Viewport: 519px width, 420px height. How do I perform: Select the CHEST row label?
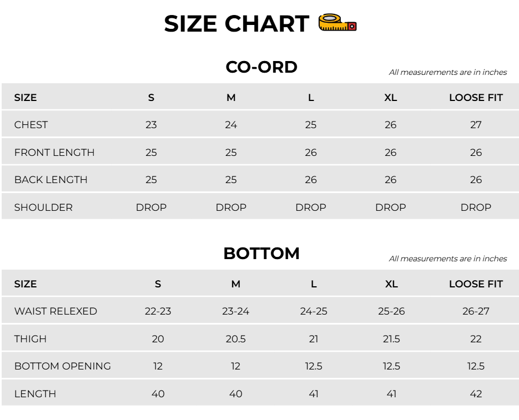click(x=31, y=125)
